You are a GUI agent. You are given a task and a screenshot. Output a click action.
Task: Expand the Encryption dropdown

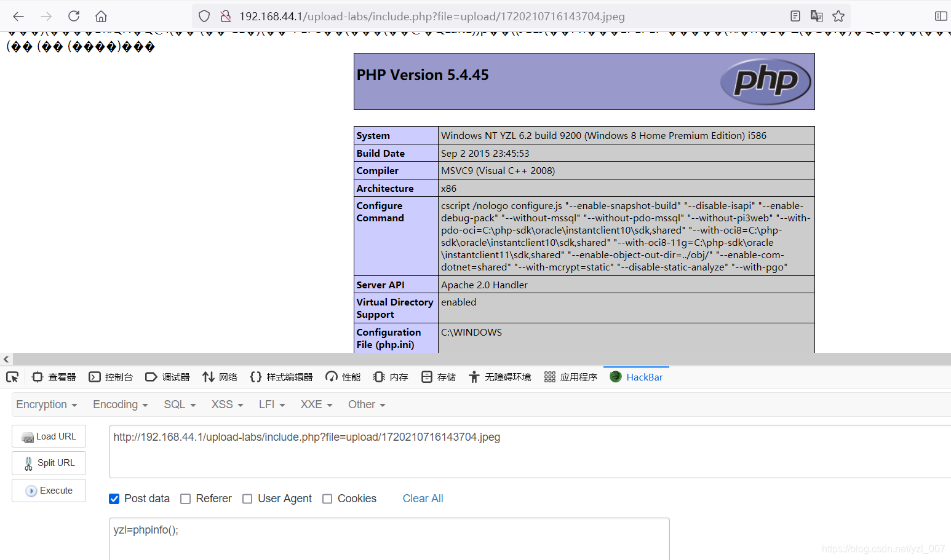(47, 404)
